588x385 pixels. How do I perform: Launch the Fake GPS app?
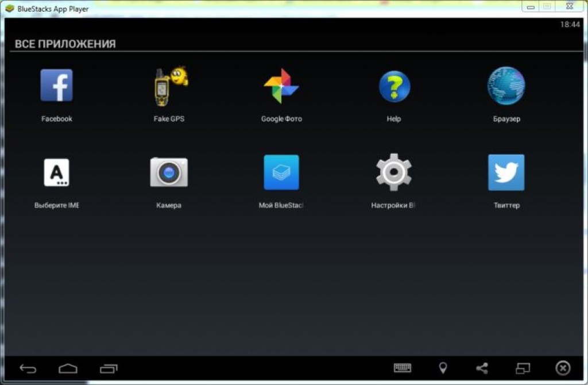point(169,86)
